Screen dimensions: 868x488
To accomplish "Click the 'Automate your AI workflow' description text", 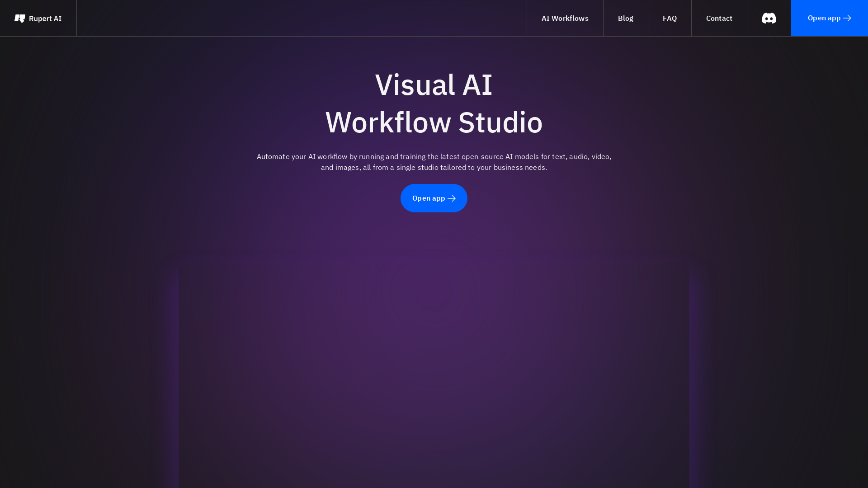I will click(434, 162).
